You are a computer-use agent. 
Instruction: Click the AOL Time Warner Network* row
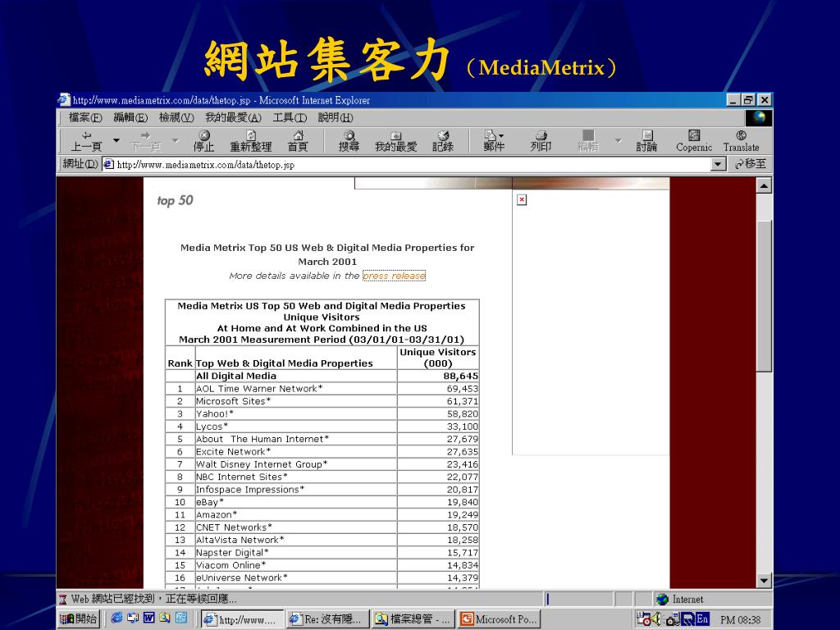(322, 388)
